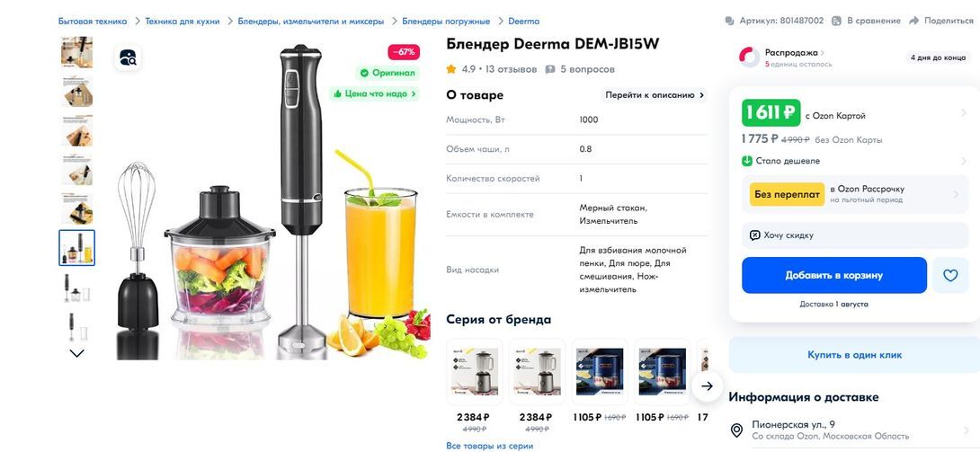Click Купить в один клик
The image size is (980, 452).
(854, 355)
